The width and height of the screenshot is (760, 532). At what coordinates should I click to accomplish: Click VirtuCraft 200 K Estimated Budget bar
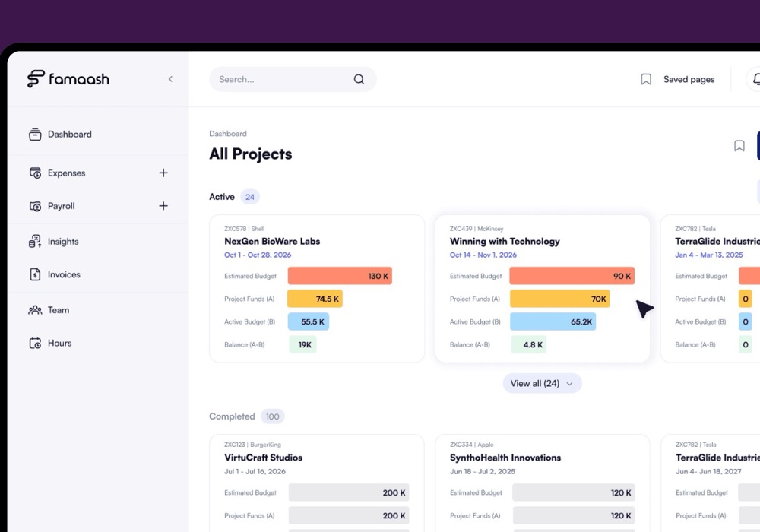(349, 492)
